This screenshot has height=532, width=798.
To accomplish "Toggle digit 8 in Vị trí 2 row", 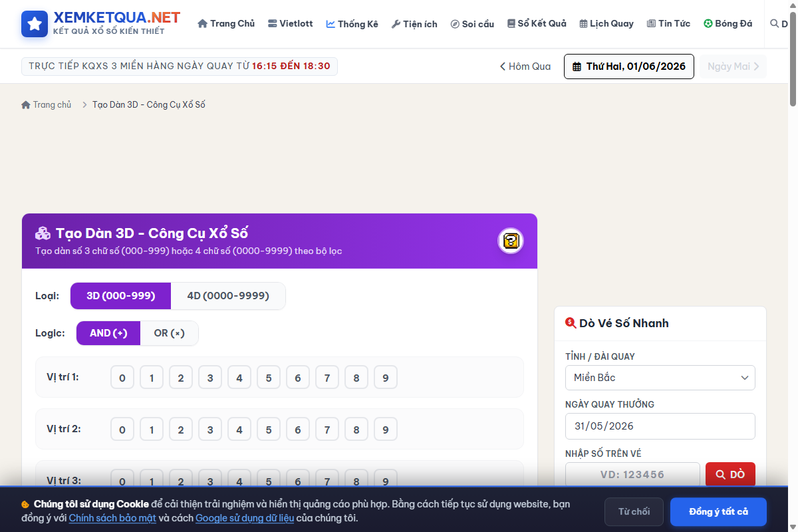I will 356,430.
